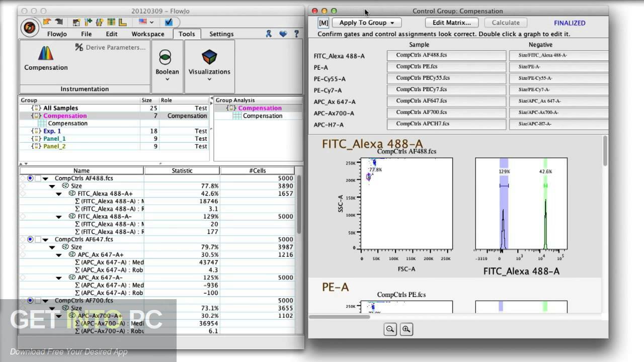Click the CompCtrls APCH7.fcs sample button
The width and height of the screenshot is (644, 362).
coord(446,124)
